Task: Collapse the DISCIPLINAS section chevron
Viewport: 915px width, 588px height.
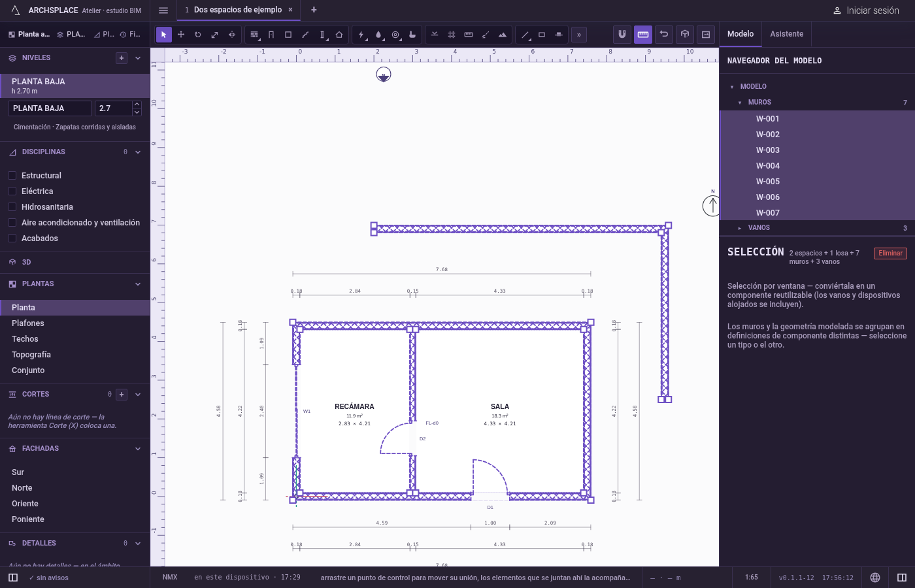Action: (x=138, y=152)
